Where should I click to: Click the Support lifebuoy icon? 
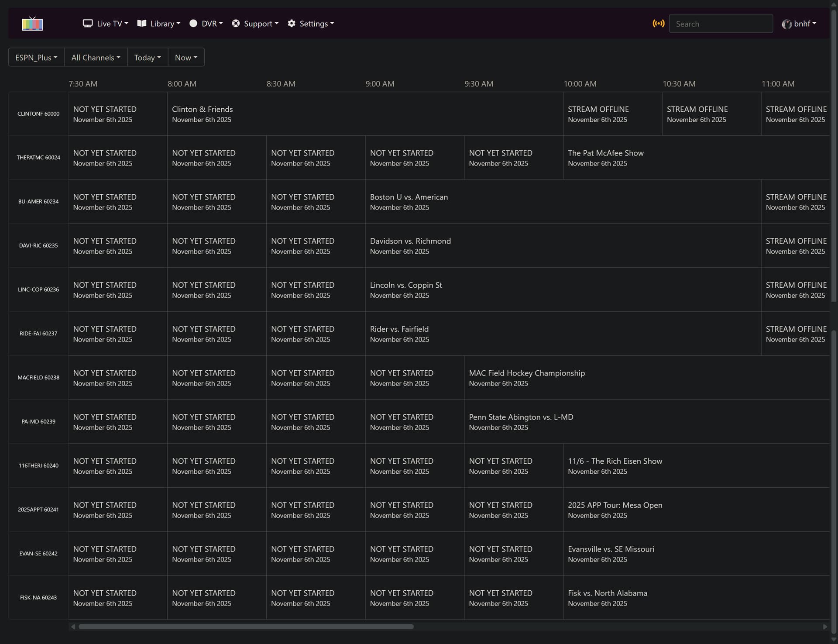click(x=236, y=24)
